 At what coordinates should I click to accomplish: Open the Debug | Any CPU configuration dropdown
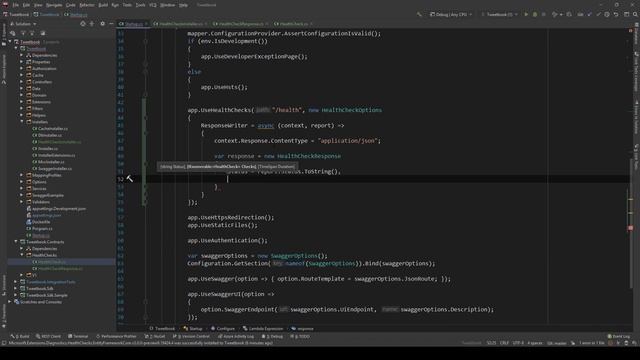point(451,14)
